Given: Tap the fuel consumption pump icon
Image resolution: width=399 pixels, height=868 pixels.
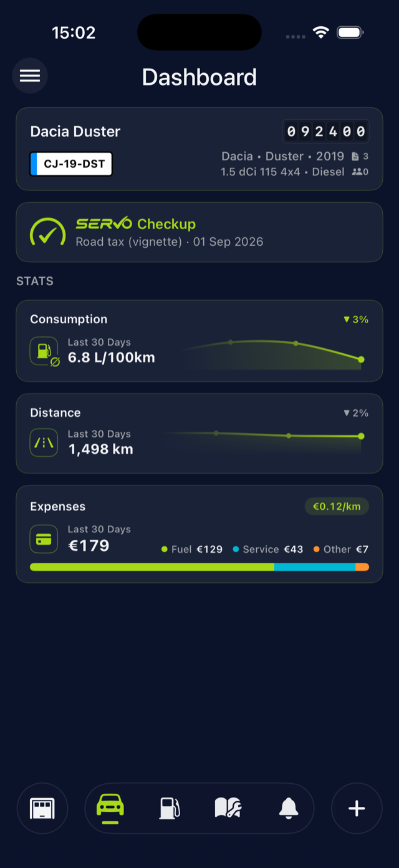Looking at the screenshot, I should pos(45,351).
